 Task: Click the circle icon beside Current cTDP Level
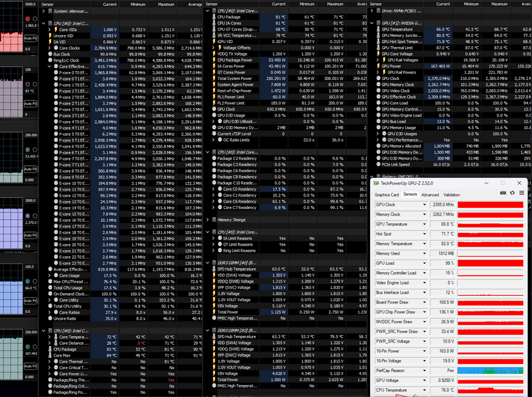click(214, 134)
